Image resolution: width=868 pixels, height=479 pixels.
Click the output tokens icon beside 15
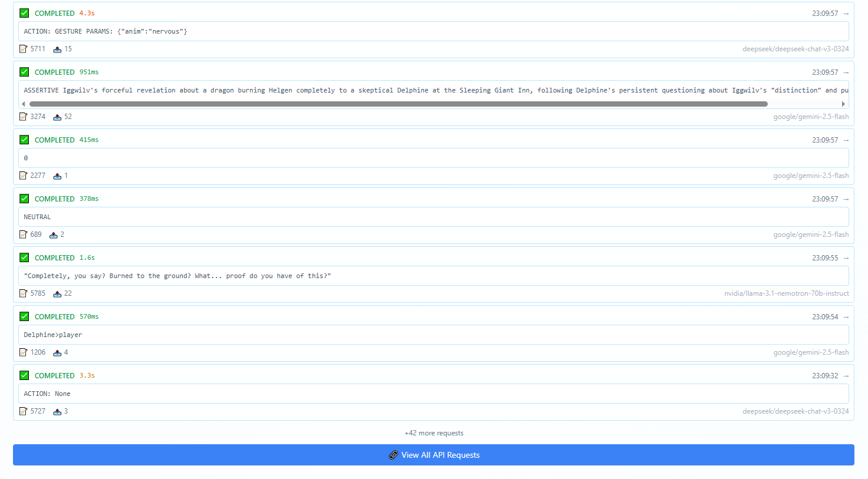click(x=57, y=49)
